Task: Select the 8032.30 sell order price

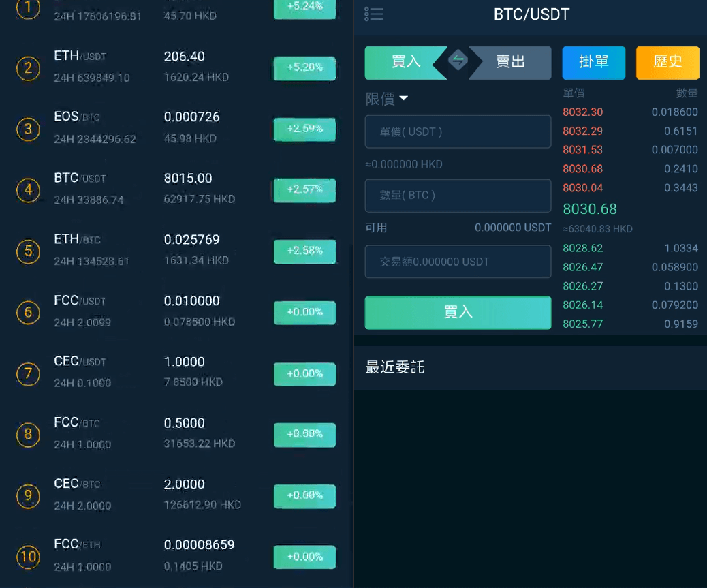Action: (x=582, y=112)
